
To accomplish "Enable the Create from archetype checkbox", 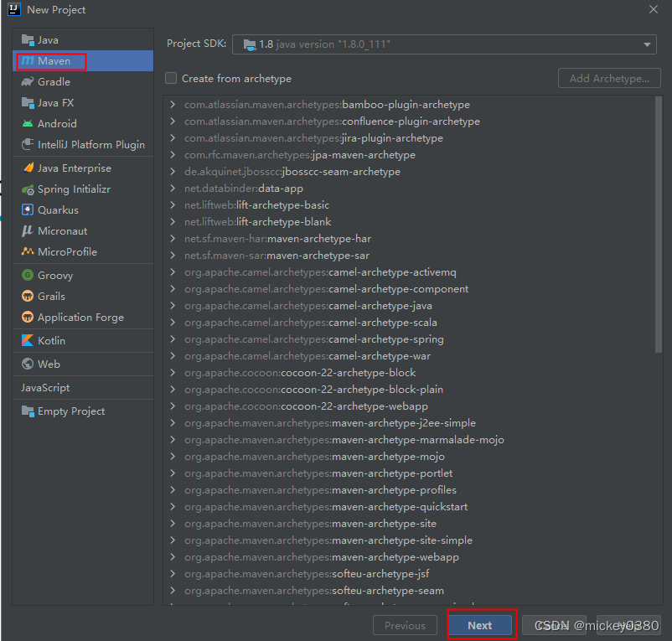I will coord(171,78).
